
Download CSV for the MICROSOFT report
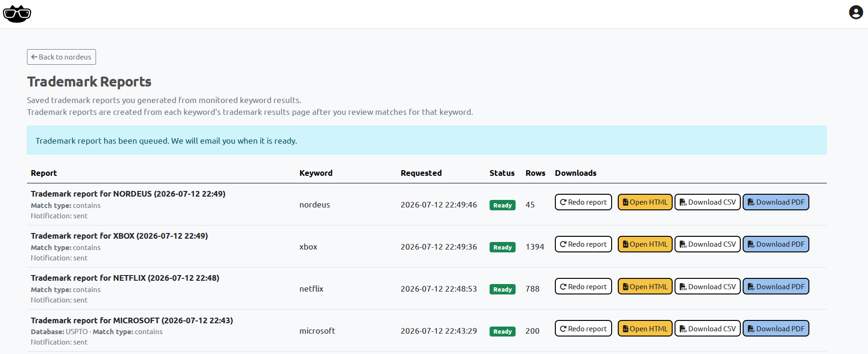point(707,328)
